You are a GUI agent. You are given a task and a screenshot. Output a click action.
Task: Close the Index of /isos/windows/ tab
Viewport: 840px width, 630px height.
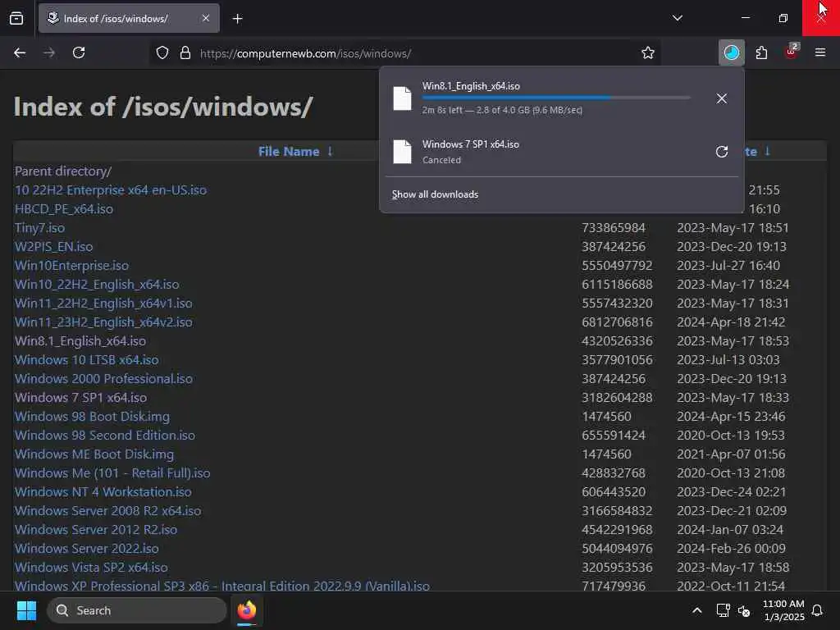(206, 18)
